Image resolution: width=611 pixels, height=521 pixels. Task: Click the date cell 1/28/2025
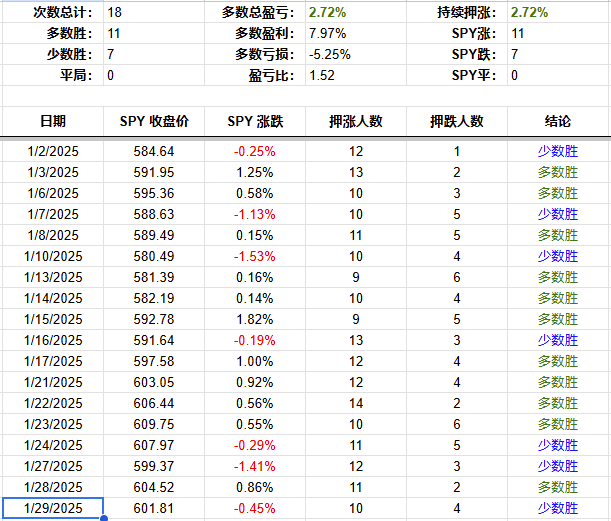click(x=53, y=488)
